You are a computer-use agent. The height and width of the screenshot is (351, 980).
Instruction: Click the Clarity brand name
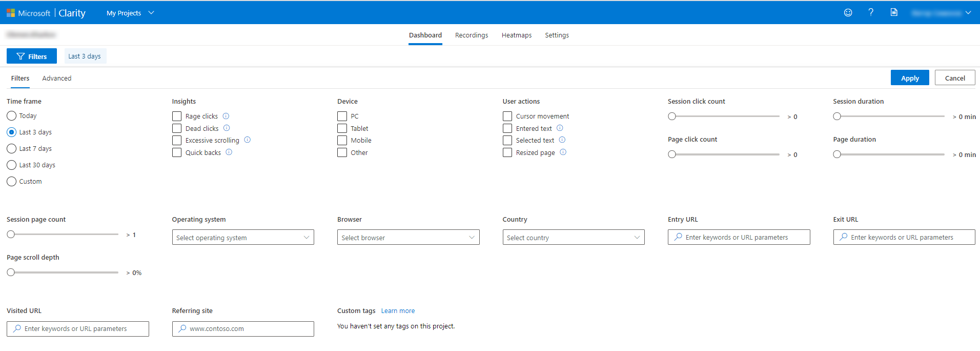coord(72,13)
